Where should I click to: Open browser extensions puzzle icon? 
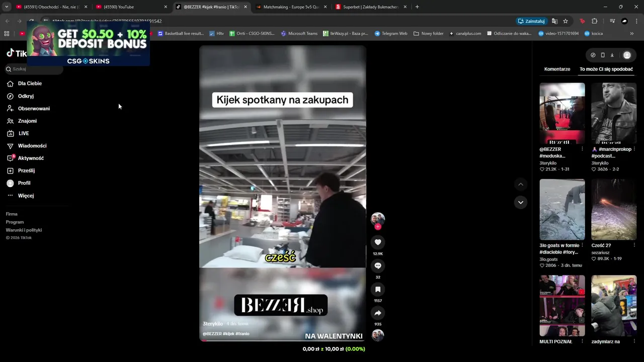click(x=595, y=21)
